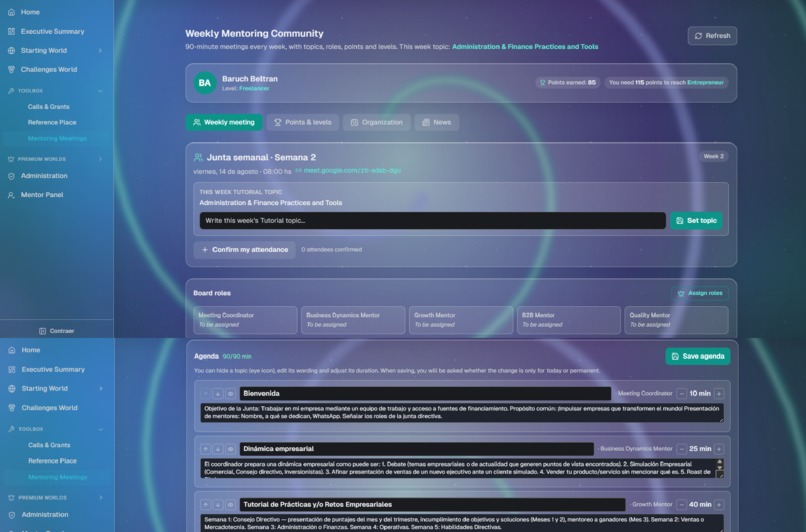Hide the Bienvenida topic with eye icon
The height and width of the screenshot is (532, 806).
(x=230, y=394)
